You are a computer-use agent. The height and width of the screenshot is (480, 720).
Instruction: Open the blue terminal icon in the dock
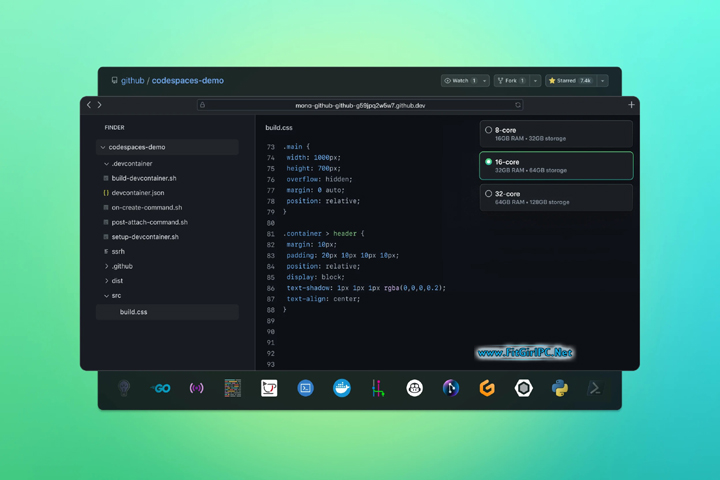pos(305,388)
